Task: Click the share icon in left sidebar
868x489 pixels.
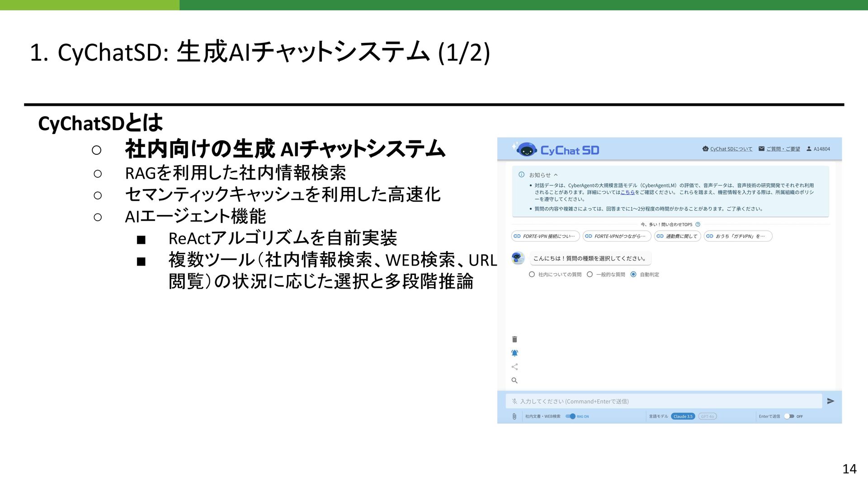Action: click(514, 367)
